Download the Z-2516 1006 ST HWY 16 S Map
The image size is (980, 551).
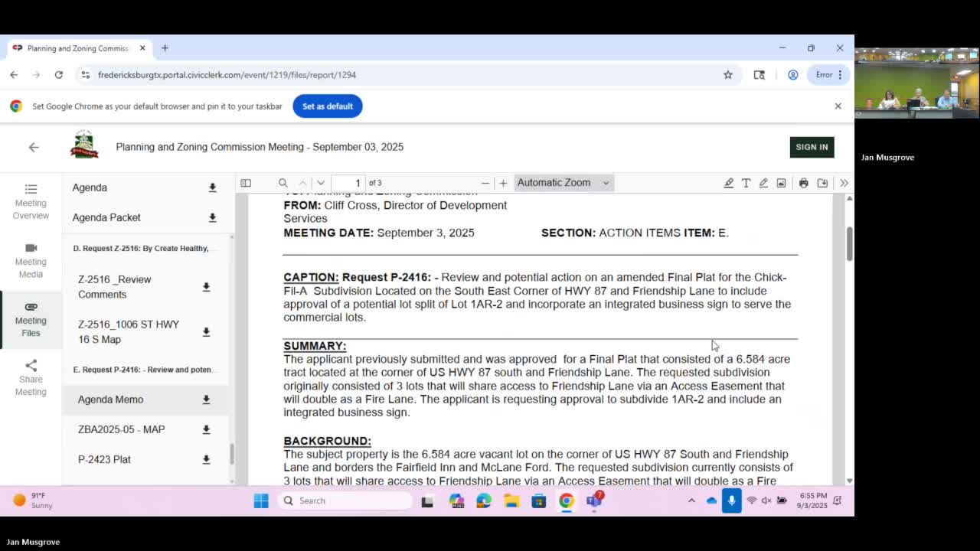206,332
